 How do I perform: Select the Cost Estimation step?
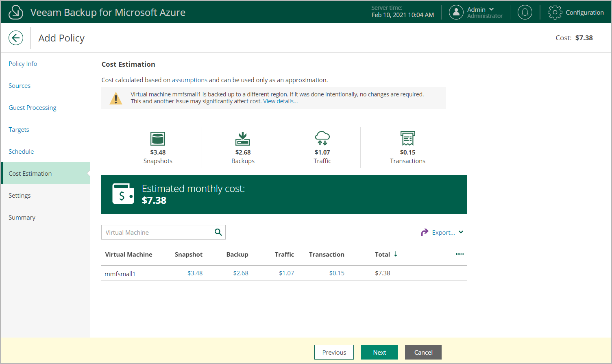click(46, 173)
